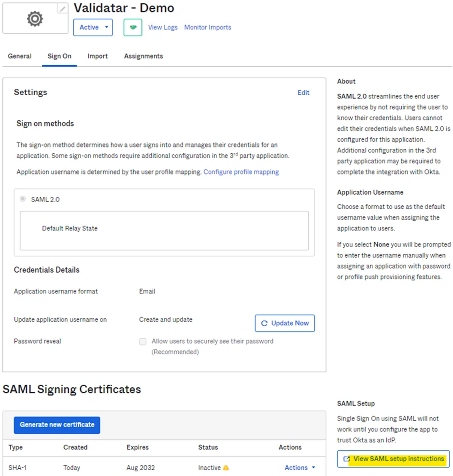Open Monitor Imports link
The width and height of the screenshot is (453, 476).
(x=208, y=28)
